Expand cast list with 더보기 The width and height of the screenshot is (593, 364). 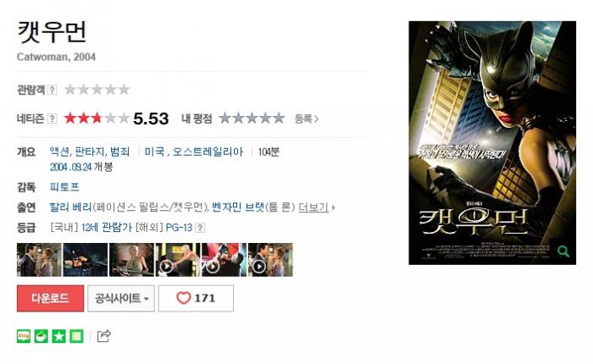click(x=317, y=207)
